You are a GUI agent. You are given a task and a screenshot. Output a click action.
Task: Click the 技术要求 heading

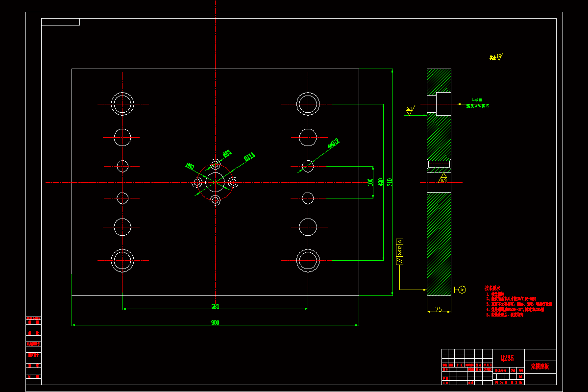[492, 288]
